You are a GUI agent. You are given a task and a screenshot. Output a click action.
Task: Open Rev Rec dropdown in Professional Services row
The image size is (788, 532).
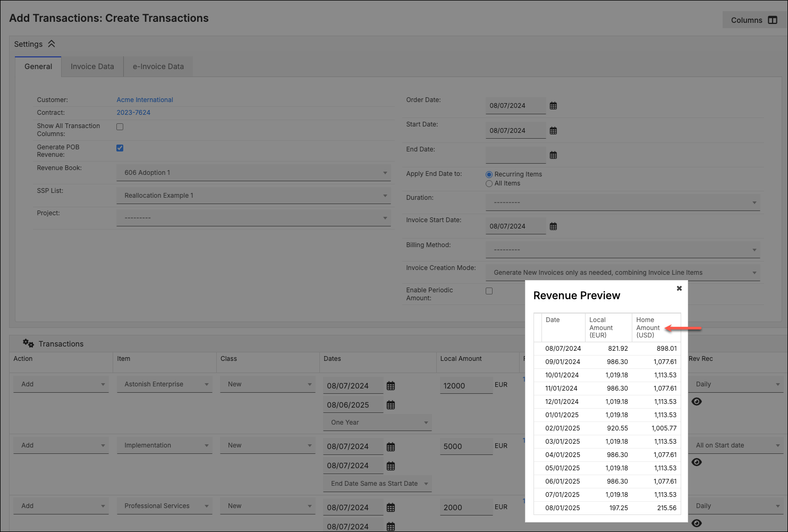coord(736,506)
